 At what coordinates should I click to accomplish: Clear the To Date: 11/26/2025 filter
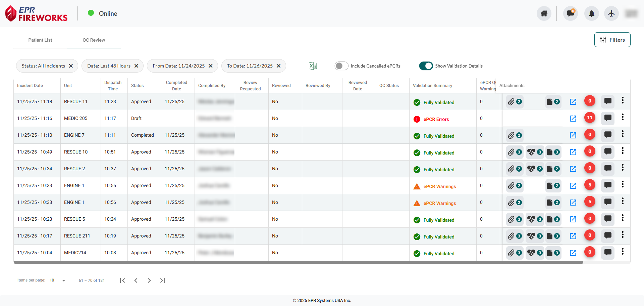(x=279, y=66)
